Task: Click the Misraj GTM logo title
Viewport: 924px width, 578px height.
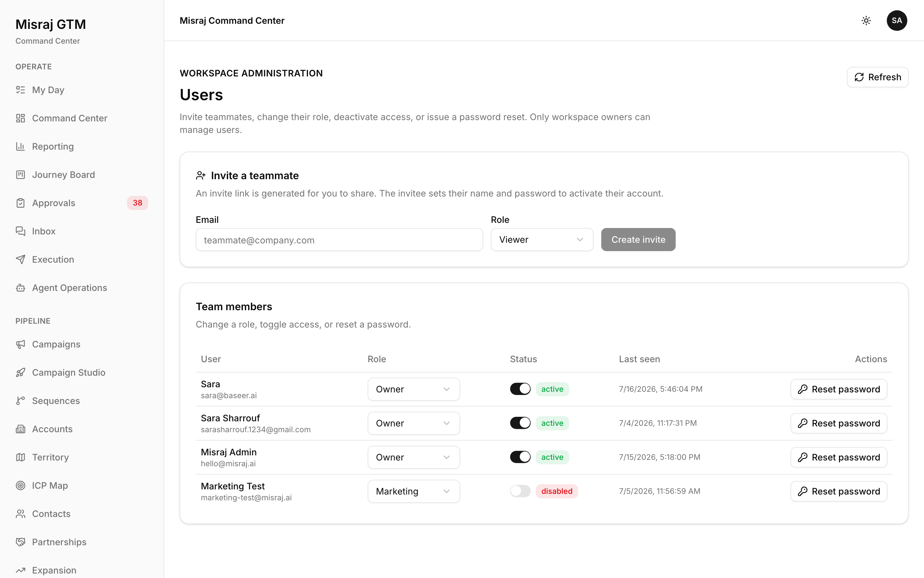Action: 50,24
